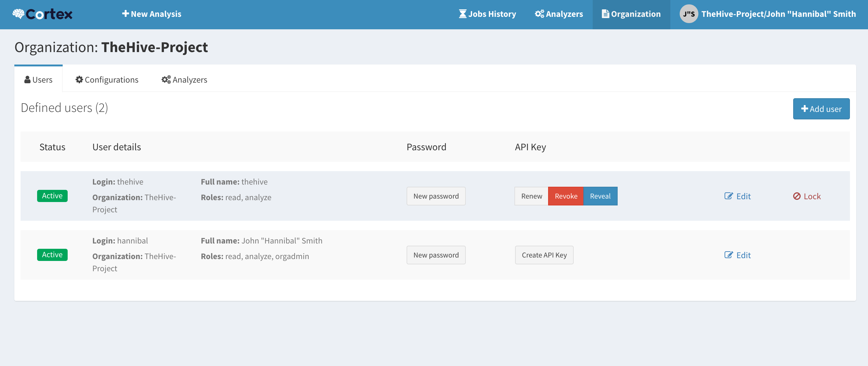Click the Active badge for thehive
868x366 pixels.
(x=52, y=196)
